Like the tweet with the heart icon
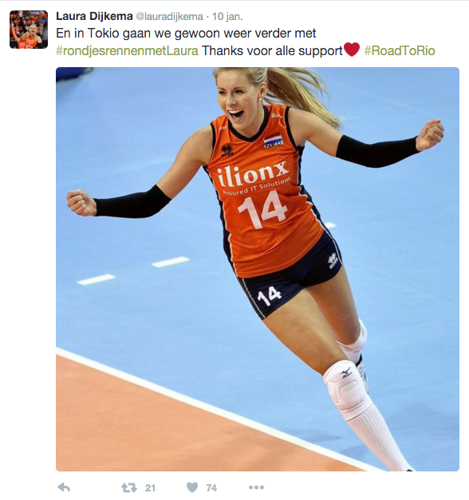Screen dimensions: 469x500 (192, 488)
